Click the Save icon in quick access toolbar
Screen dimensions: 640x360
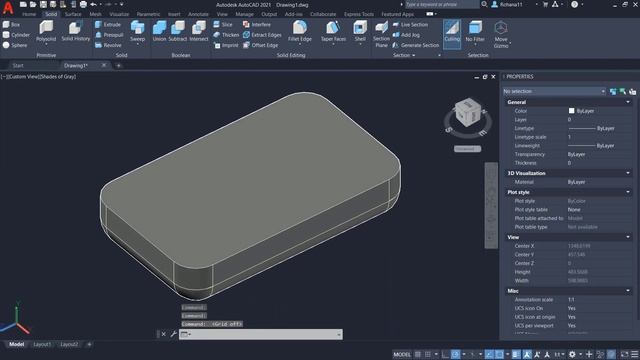pyautogui.click(x=43, y=4)
